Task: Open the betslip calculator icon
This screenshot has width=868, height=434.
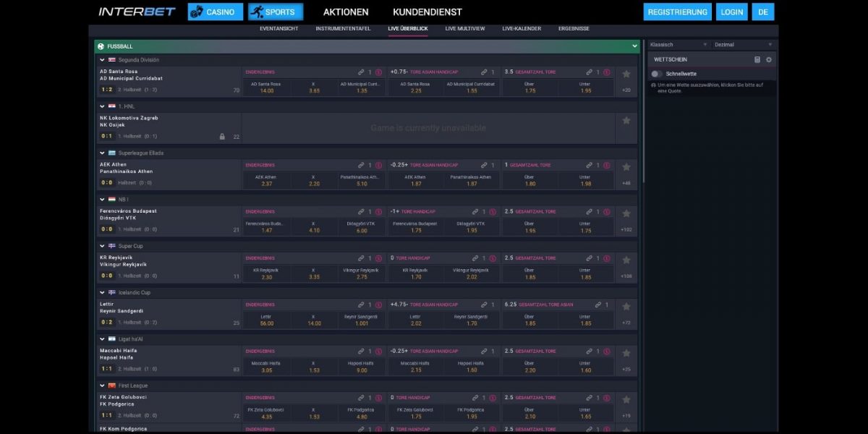Action: coord(757,59)
